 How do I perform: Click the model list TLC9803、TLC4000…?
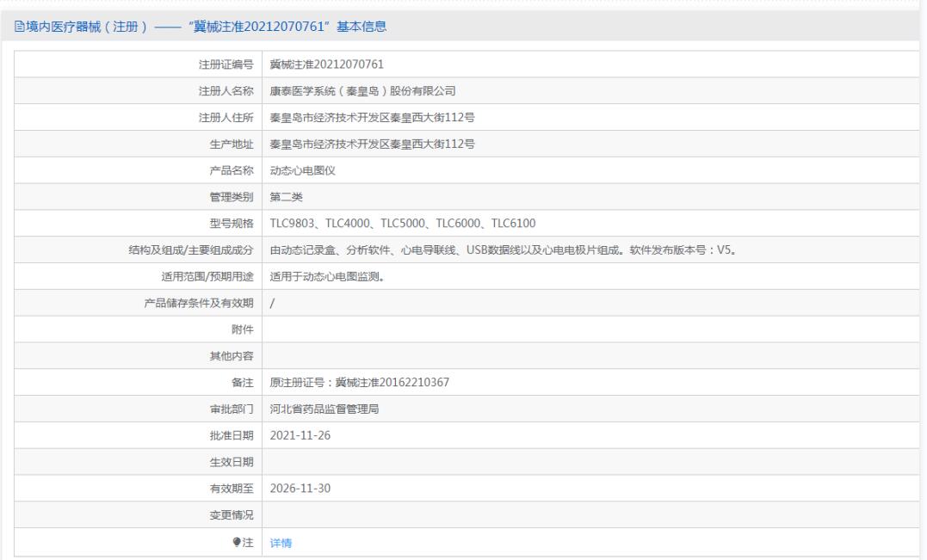pyautogui.click(x=403, y=224)
